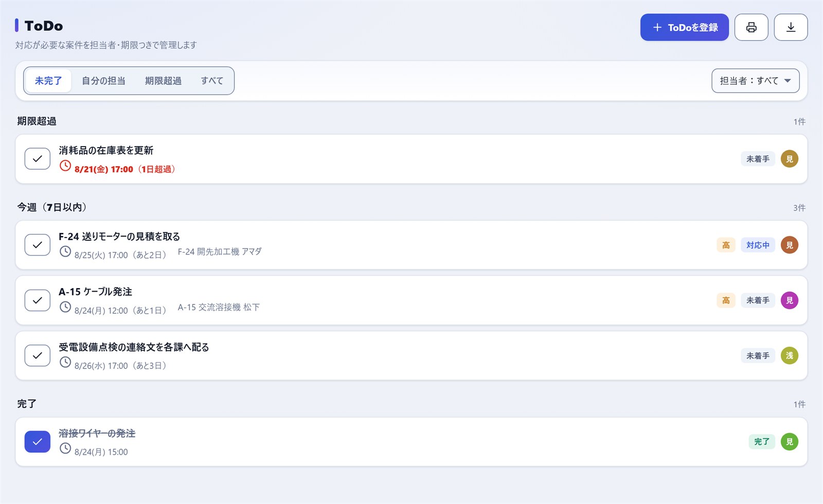The height and width of the screenshot is (504, 823).
Task: Click the 完了 status badge on 溶接ワイヤー
Action: [762, 442]
